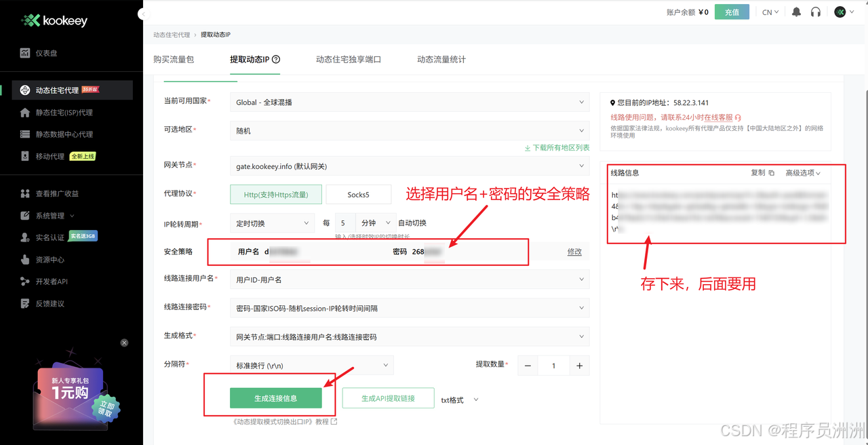
Task: Switch to the 购买流量包 tab
Action: pos(174,60)
